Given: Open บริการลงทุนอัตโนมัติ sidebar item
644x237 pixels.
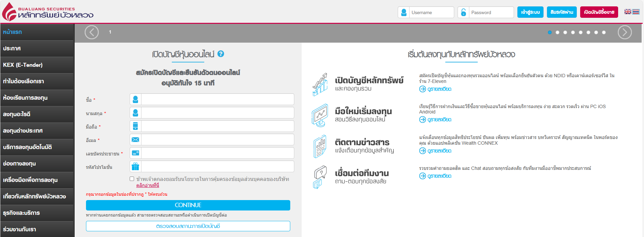Looking at the screenshot, I should coord(37,147).
